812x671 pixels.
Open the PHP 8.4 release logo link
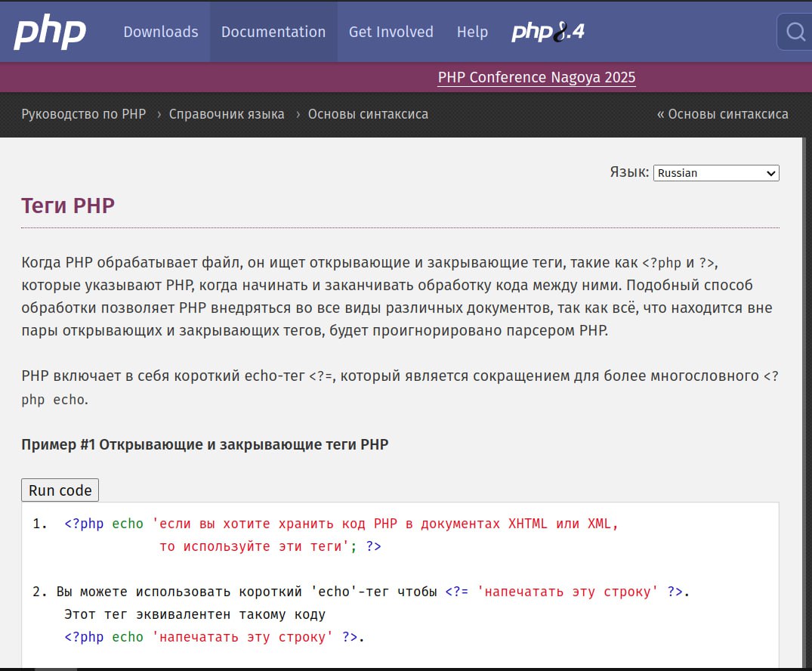[x=548, y=32]
